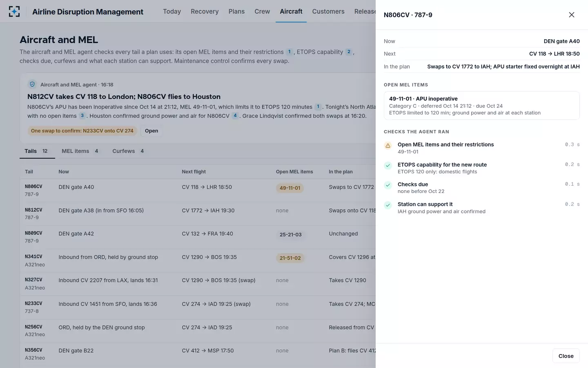Open citation 2 after 'ETOPS capability' in description
Screen dimensions: 588x368
click(x=349, y=52)
